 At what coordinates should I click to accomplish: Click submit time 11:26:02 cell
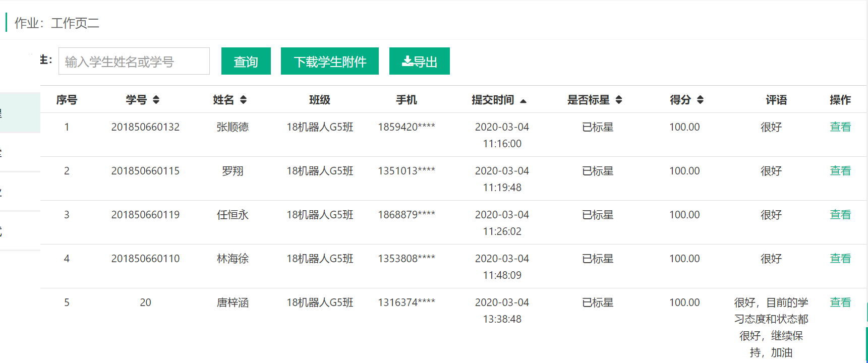tap(502, 223)
